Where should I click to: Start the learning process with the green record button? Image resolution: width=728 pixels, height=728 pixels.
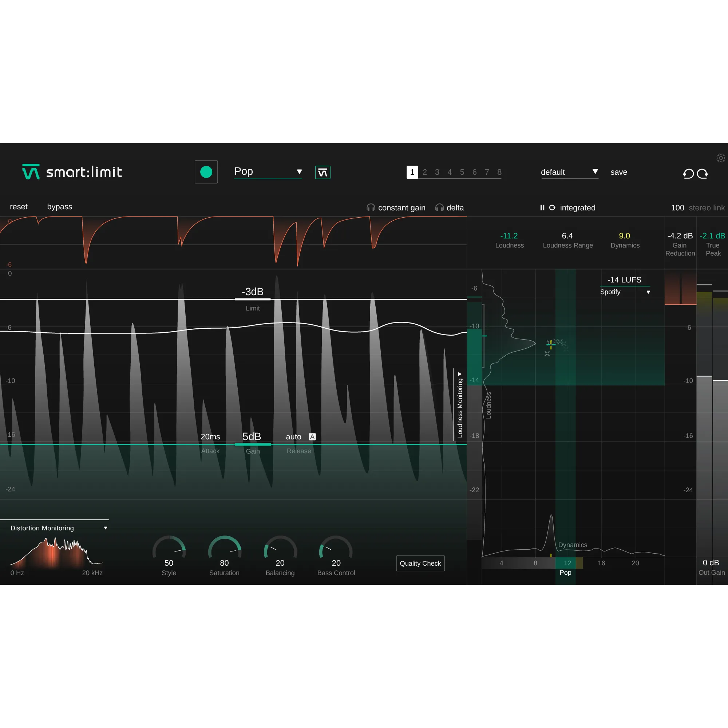[x=206, y=172]
